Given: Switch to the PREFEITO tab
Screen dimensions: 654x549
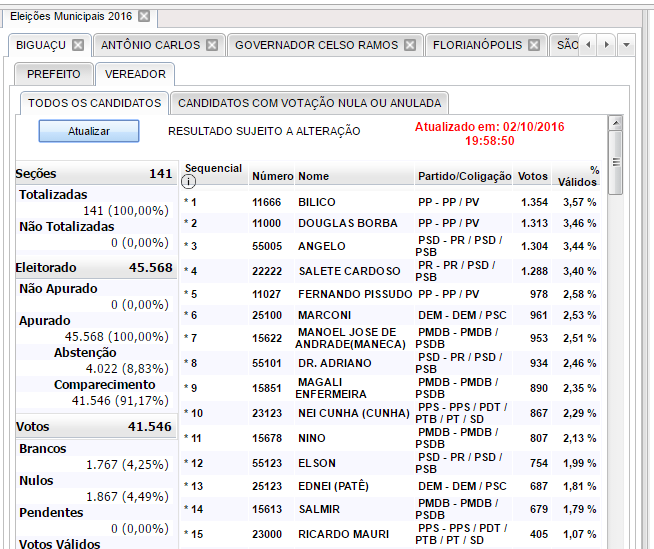Looking at the screenshot, I should [54, 74].
